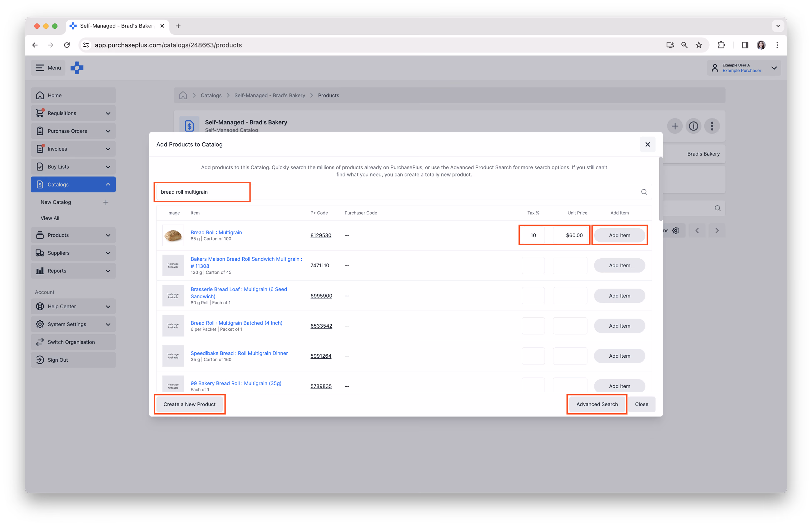Click Create a New Product button
This screenshot has height=526, width=812.
(x=189, y=404)
